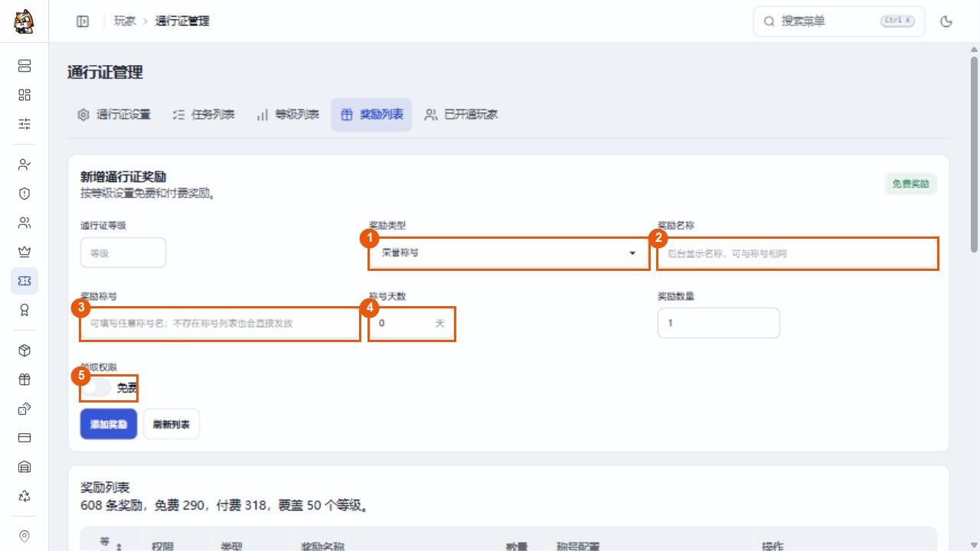Switch to 通行证设置 tab
The image size is (980, 551).
tap(113, 115)
